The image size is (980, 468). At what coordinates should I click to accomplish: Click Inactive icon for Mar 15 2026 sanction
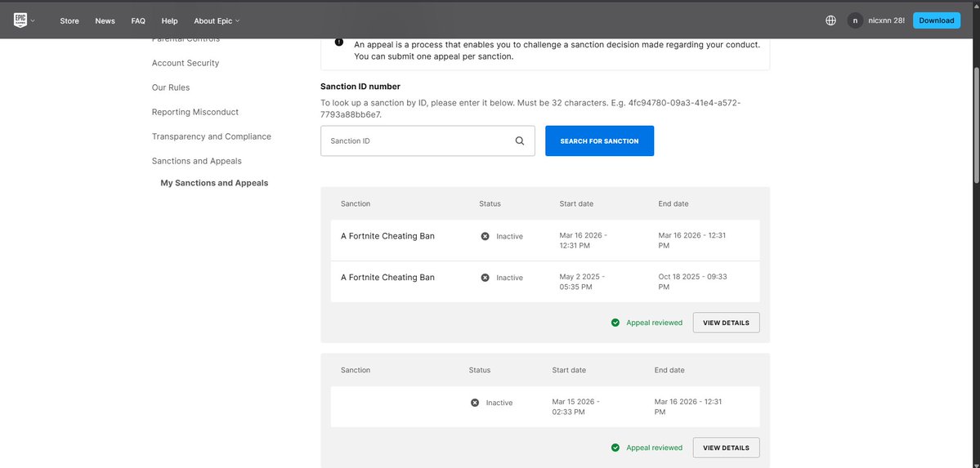475,403
